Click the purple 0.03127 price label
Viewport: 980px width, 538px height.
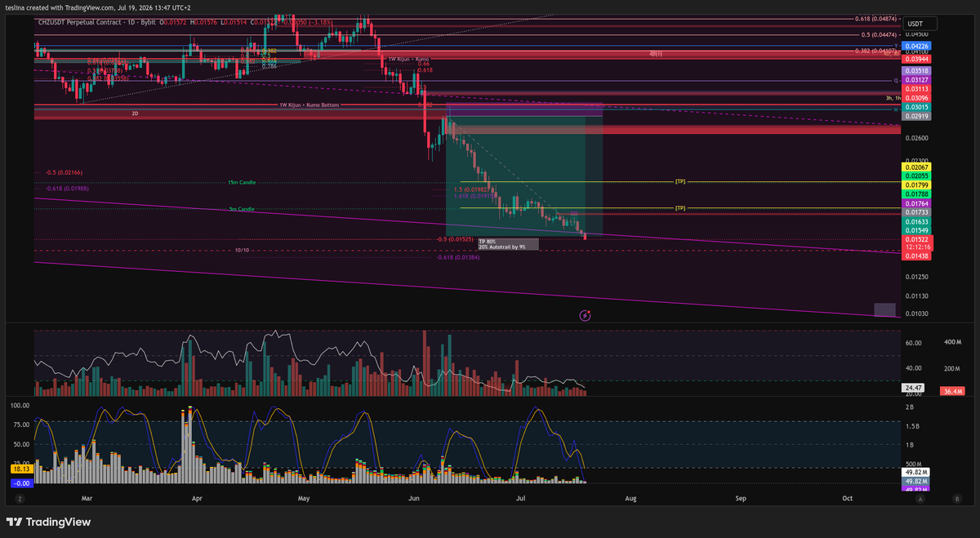[915, 80]
